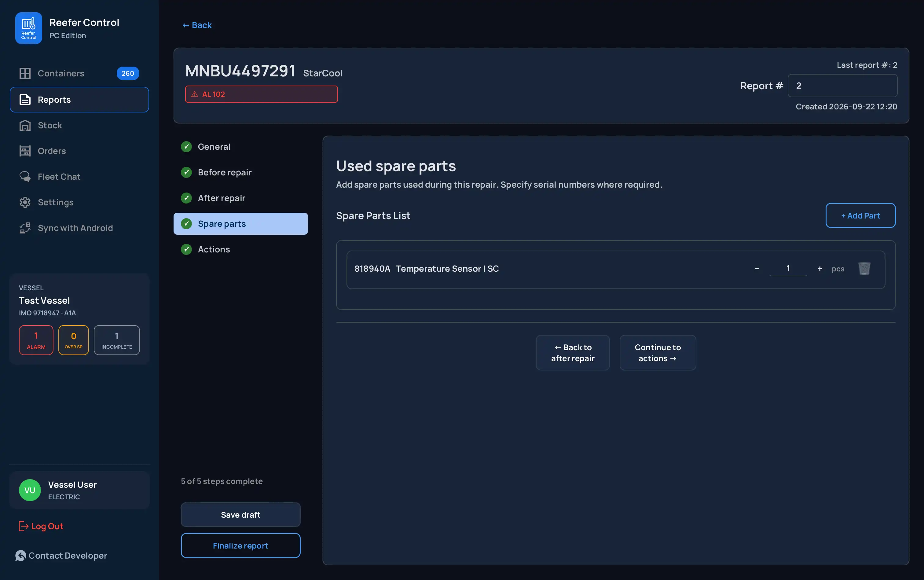Click the 818940A part number text

[372, 269]
